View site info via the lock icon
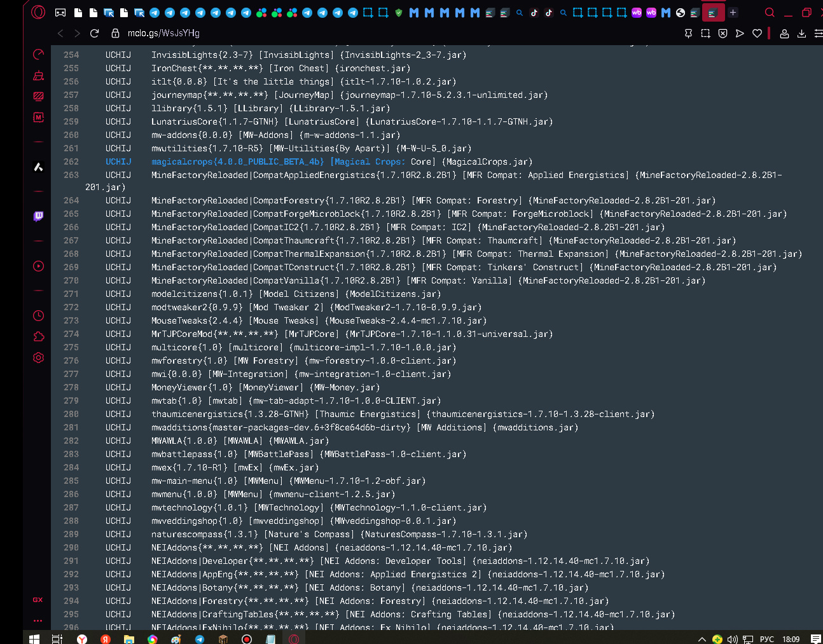The width and height of the screenshot is (823, 644). 115,33
